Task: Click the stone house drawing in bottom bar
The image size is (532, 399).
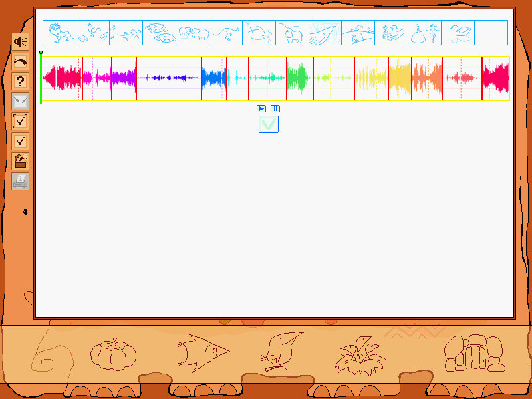Action: click(x=475, y=354)
